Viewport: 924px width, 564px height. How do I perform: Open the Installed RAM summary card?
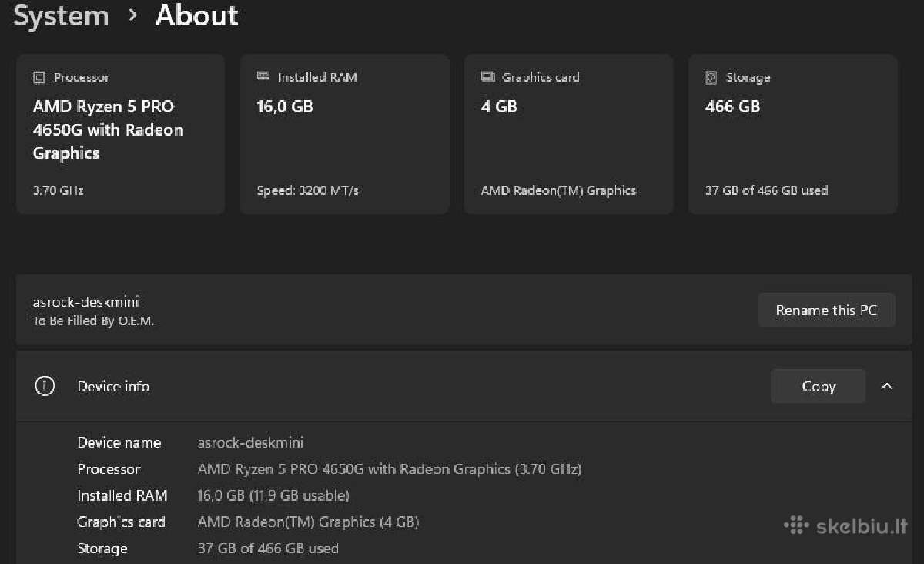[344, 134]
